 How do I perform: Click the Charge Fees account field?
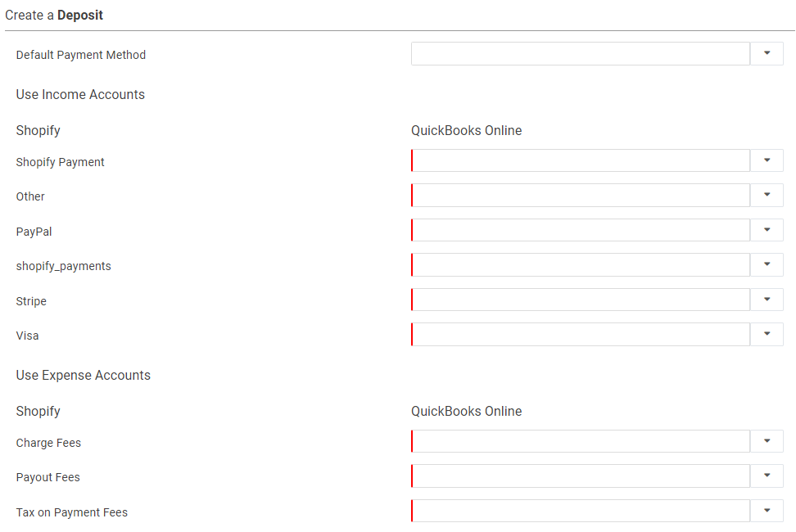point(581,441)
